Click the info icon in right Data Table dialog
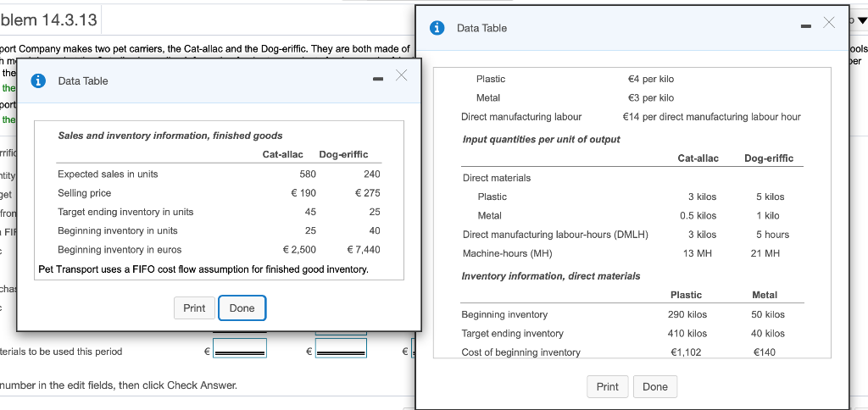The width and height of the screenshot is (868, 410). click(x=438, y=28)
